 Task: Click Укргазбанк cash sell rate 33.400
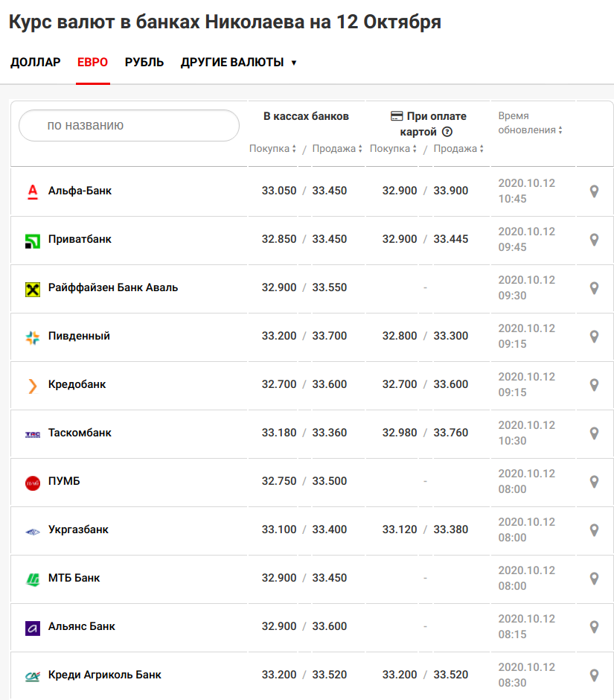(x=329, y=529)
